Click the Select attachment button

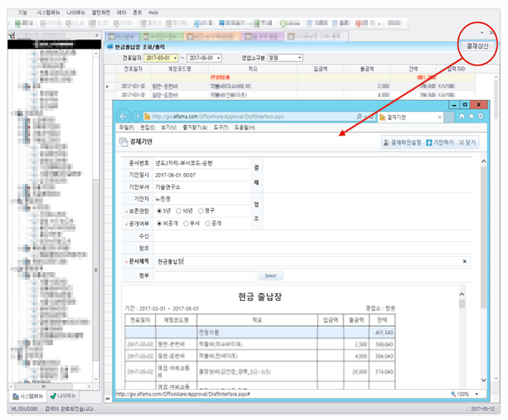[270, 276]
